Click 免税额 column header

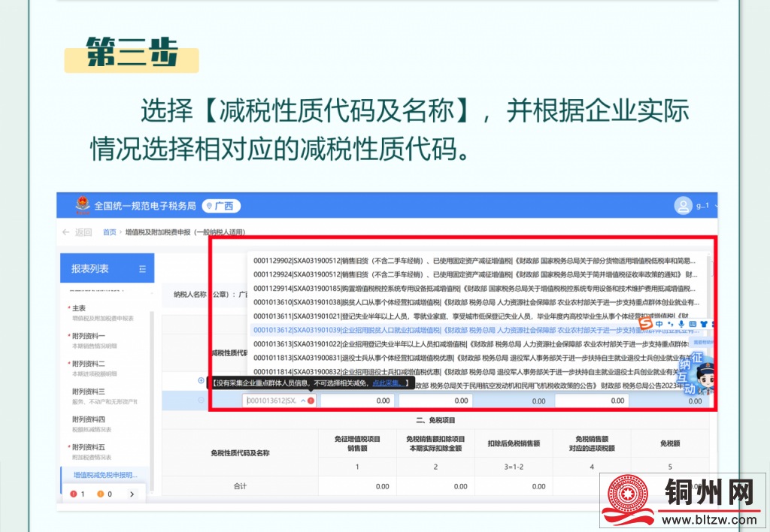pyautogui.click(x=670, y=443)
